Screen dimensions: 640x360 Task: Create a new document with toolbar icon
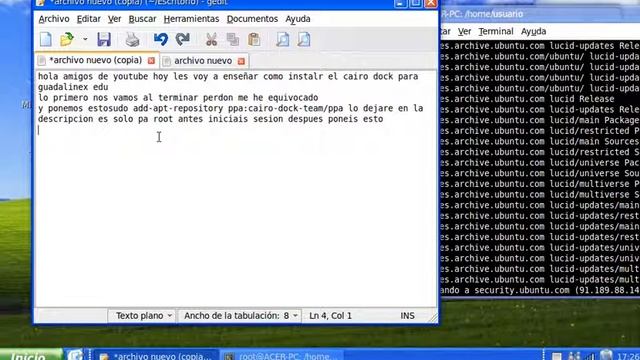tap(45, 40)
